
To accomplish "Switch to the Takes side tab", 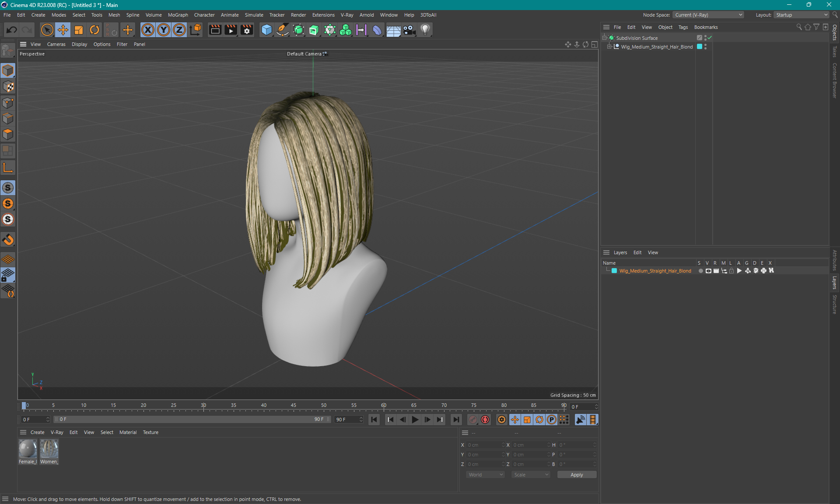I will click(835, 51).
